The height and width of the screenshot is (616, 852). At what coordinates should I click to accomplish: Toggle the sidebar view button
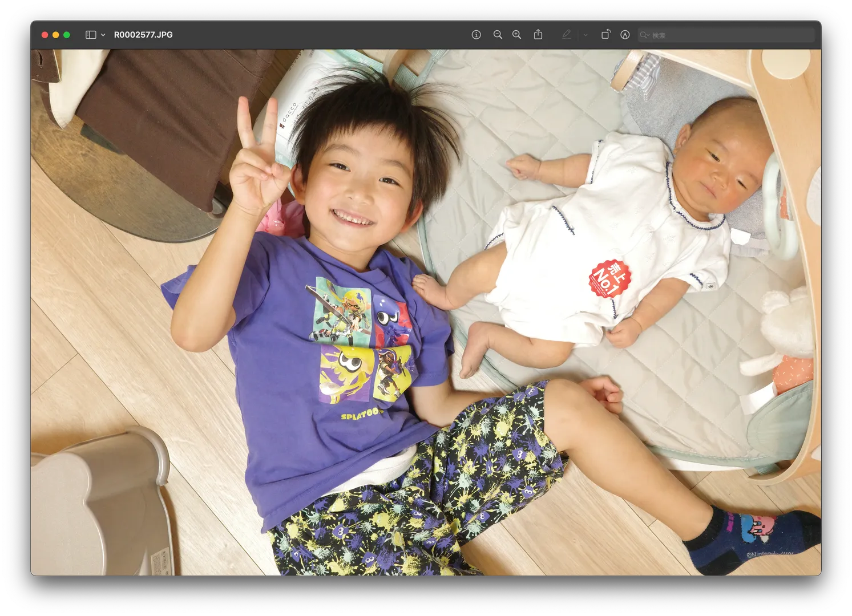91,35
